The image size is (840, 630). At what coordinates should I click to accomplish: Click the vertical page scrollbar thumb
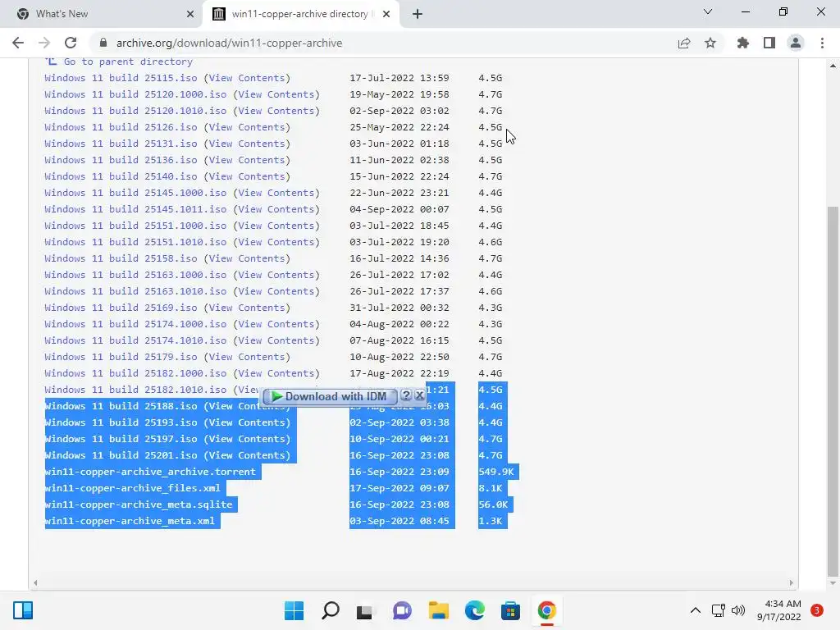coord(833,390)
